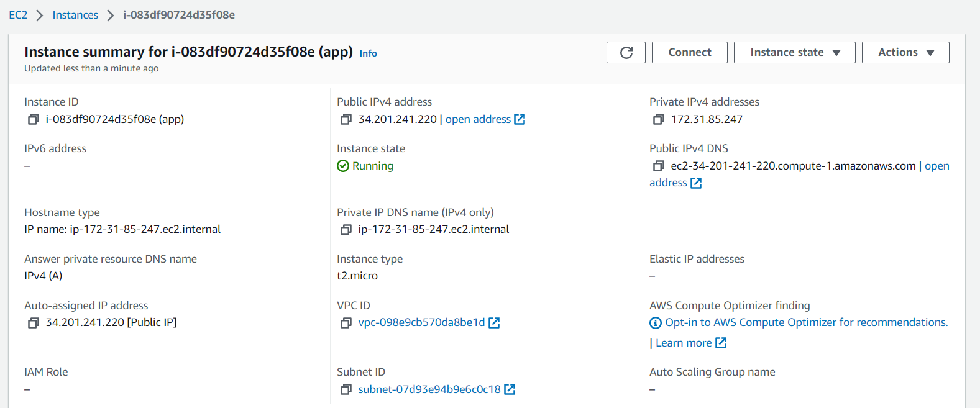Open the vpc-098e9cb570da8be1d link
The height and width of the screenshot is (408, 980).
coord(421,322)
